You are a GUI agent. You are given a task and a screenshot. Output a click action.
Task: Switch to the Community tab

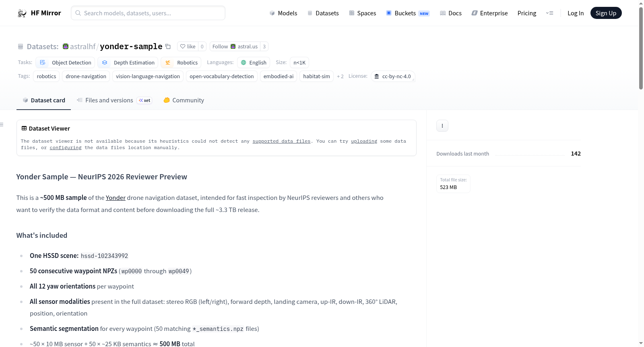[184, 100]
